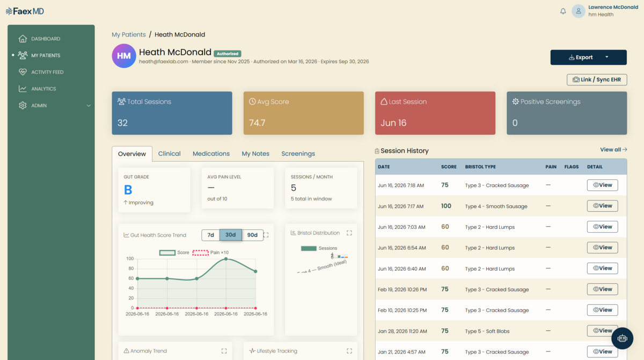
Task: Open the Export dropdown arrow
Action: (607, 57)
